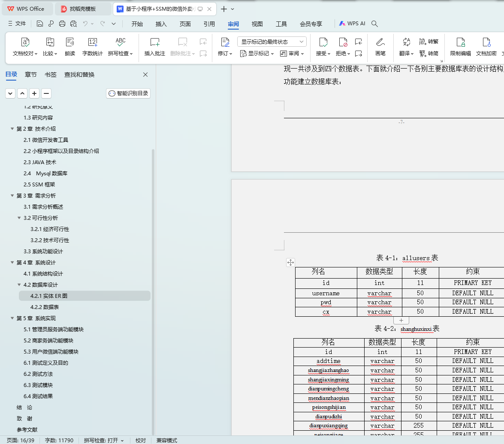Open 限制编辑 restrict editing
504x444 pixels.
460,47
